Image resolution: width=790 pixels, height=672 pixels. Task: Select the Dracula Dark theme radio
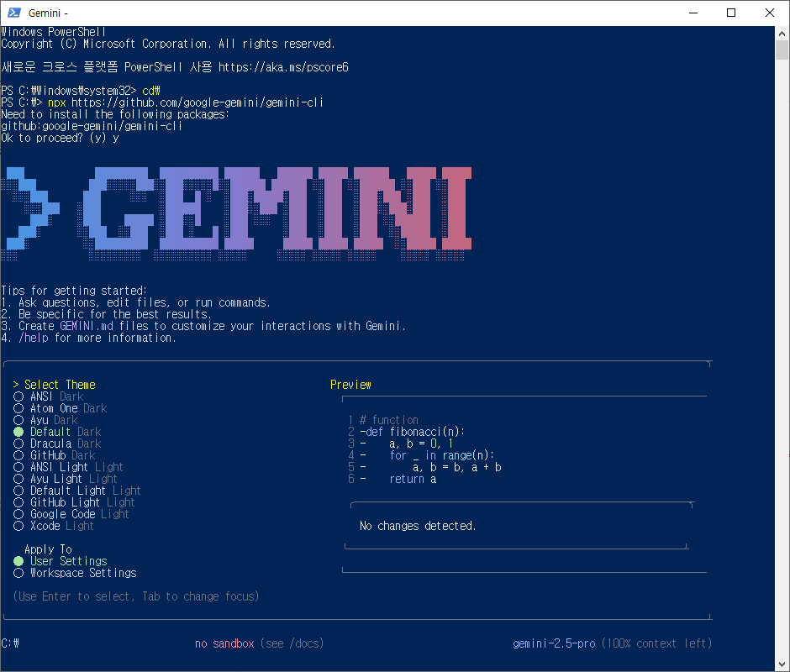coord(18,444)
